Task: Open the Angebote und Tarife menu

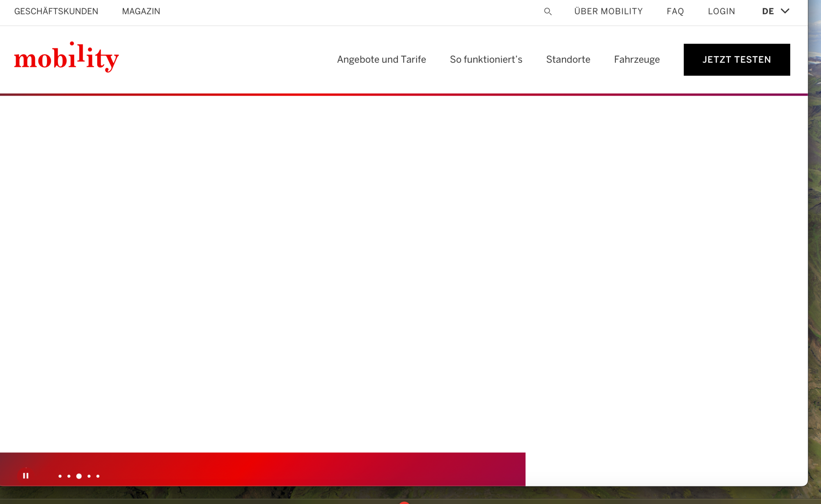Action: click(381, 60)
